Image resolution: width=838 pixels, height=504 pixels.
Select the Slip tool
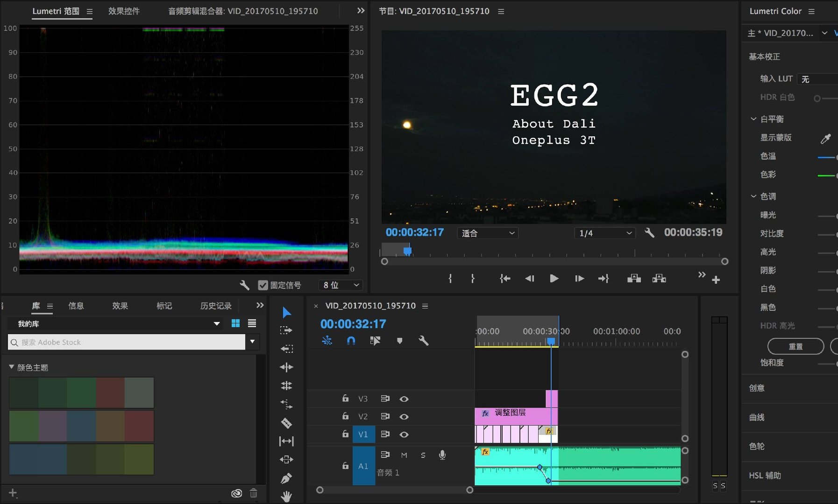(x=286, y=441)
